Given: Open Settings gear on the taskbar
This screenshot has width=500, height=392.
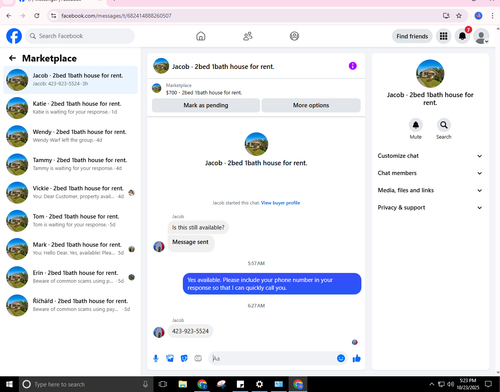Looking at the screenshot, I should point(259,384).
